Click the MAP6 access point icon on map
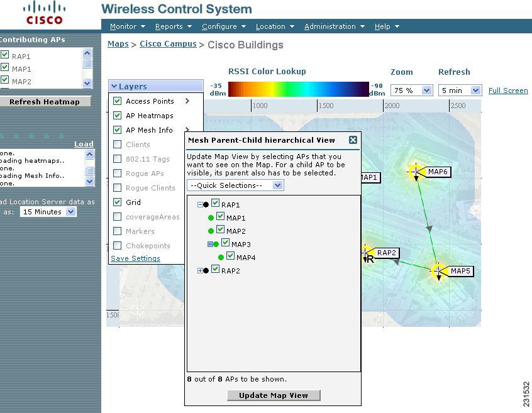Screen dimensions: 532x413 pos(416,172)
